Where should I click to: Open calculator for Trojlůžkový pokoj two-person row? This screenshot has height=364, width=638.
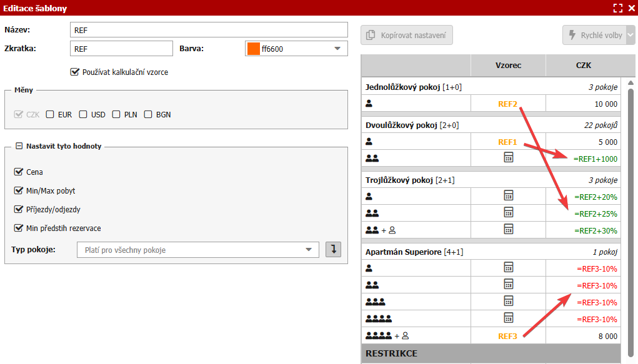tap(508, 213)
